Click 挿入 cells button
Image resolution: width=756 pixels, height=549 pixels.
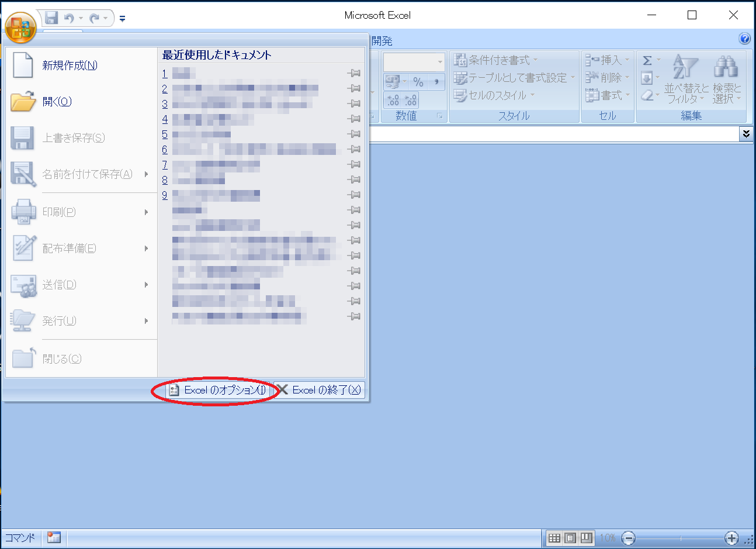(x=608, y=60)
